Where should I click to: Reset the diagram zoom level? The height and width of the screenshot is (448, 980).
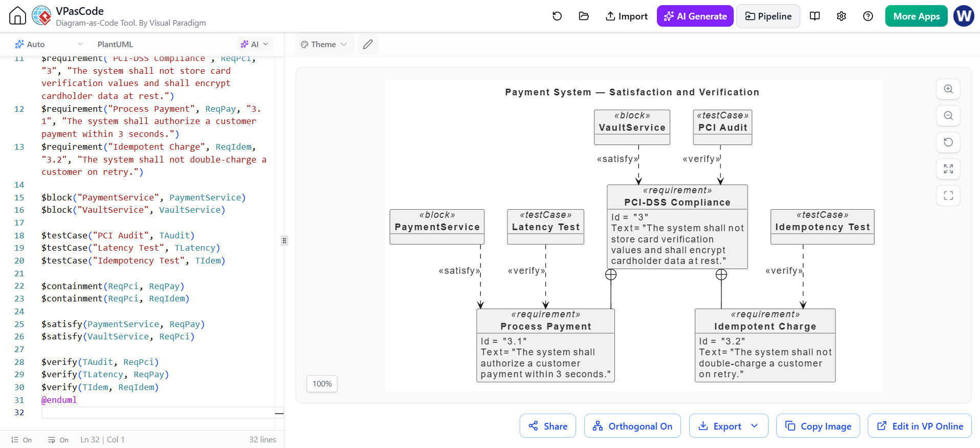(x=948, y=142)
